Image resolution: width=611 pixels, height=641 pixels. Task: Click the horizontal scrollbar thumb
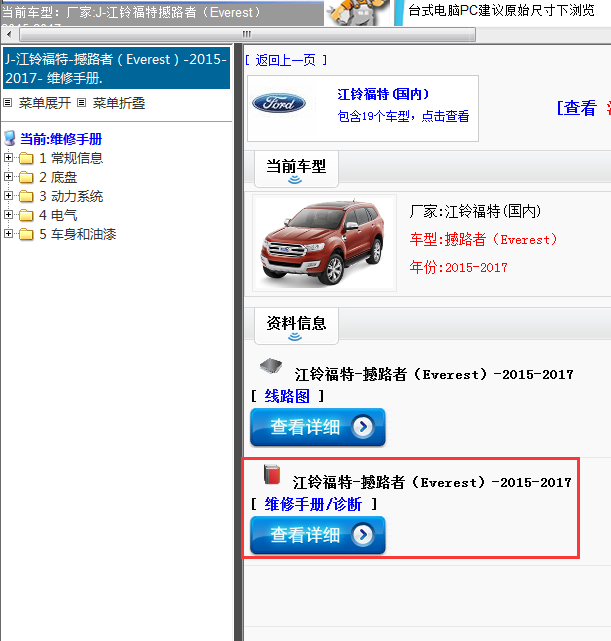tap(247, 34)
